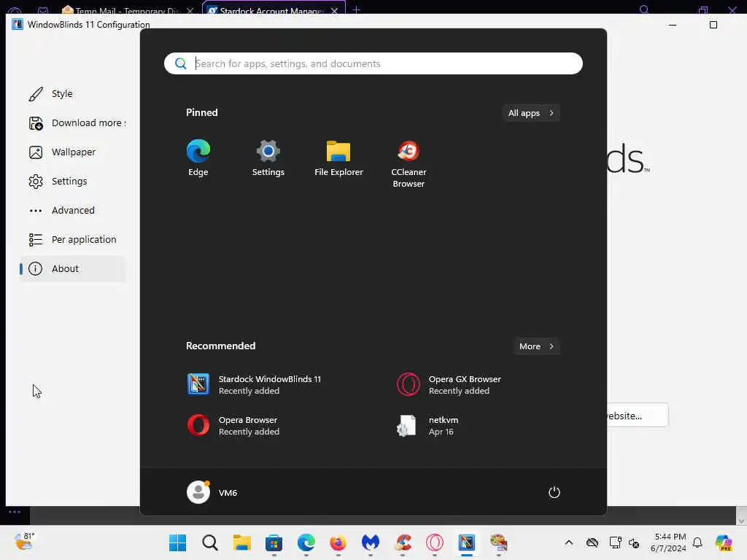Open Opera GX Browser recommended item
This screenshot has height=560, width=747.
449,385
